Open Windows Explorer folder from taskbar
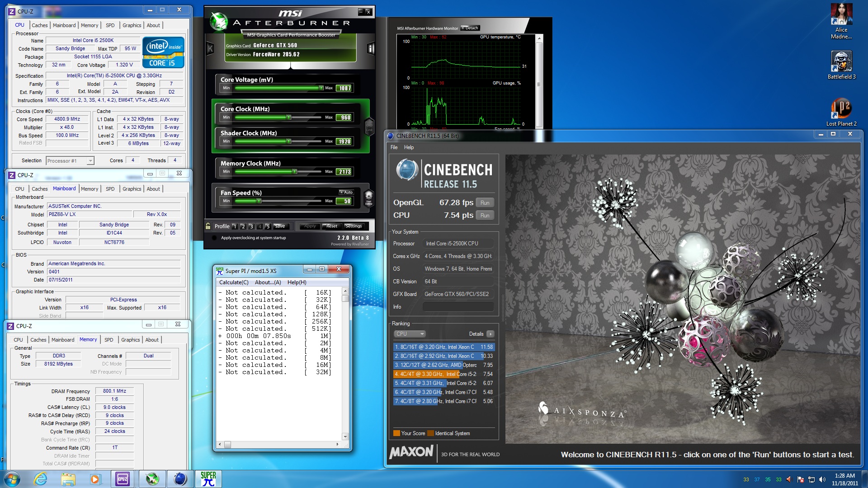The image size is (868, 488). tap(68, 479)
